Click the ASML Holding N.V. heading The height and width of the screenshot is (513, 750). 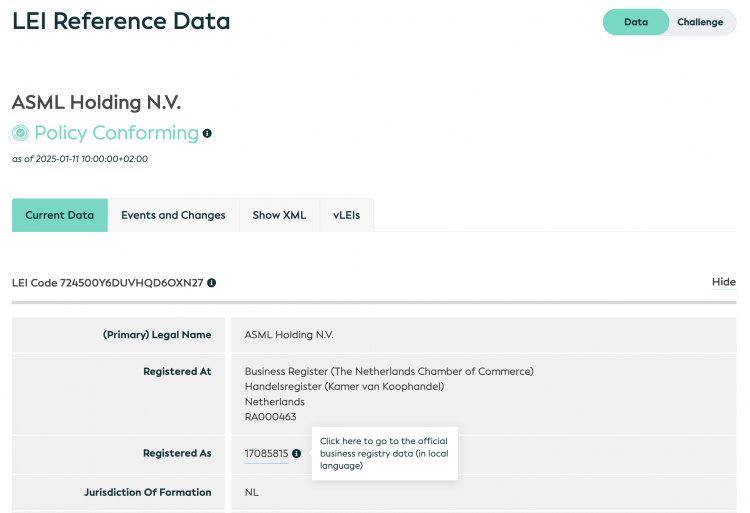(x=96, y=102)
